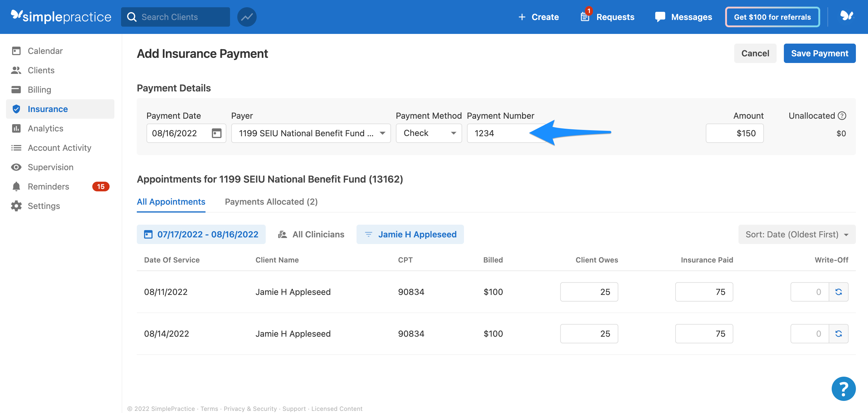
Task: Click the Save Payment button
Action: 820,53
